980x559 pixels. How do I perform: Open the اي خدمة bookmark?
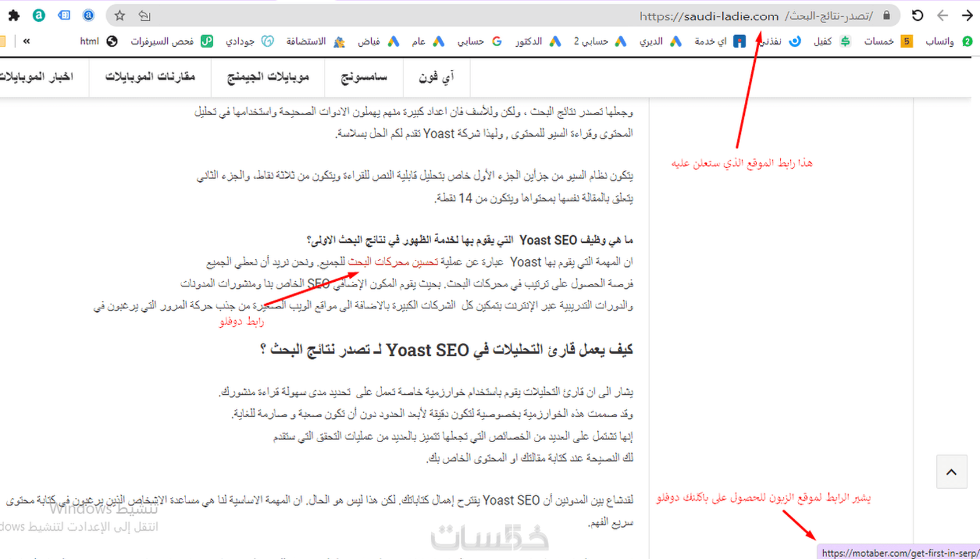tap(720, 41)
